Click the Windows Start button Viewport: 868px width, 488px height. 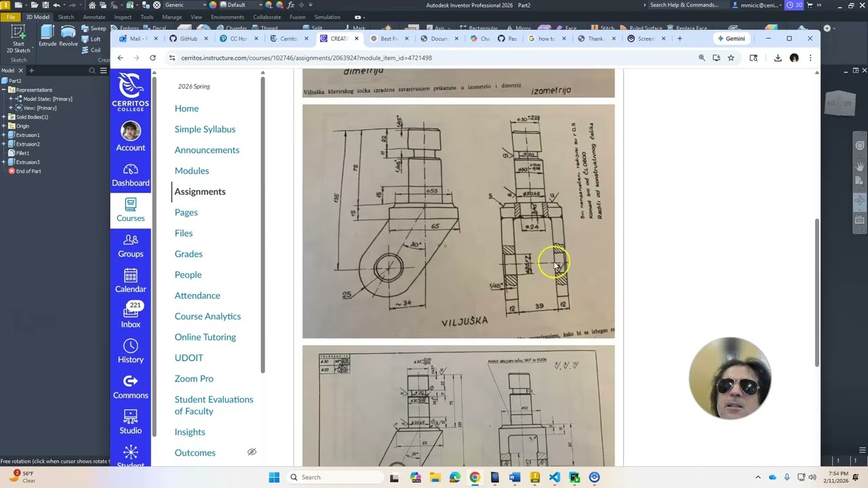click(x=274, y=477)
